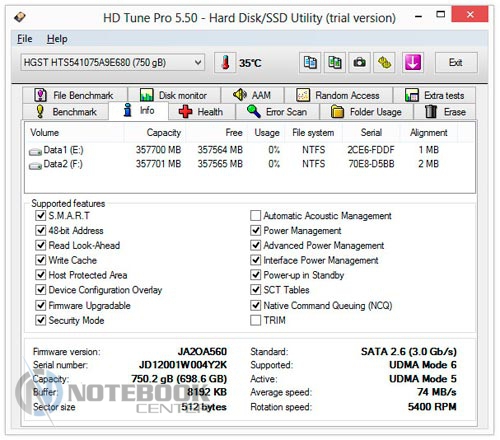Screen dimensions: 500x440
Task: Open options with the yellow tools icon
Action: click(x=384, y=63)
